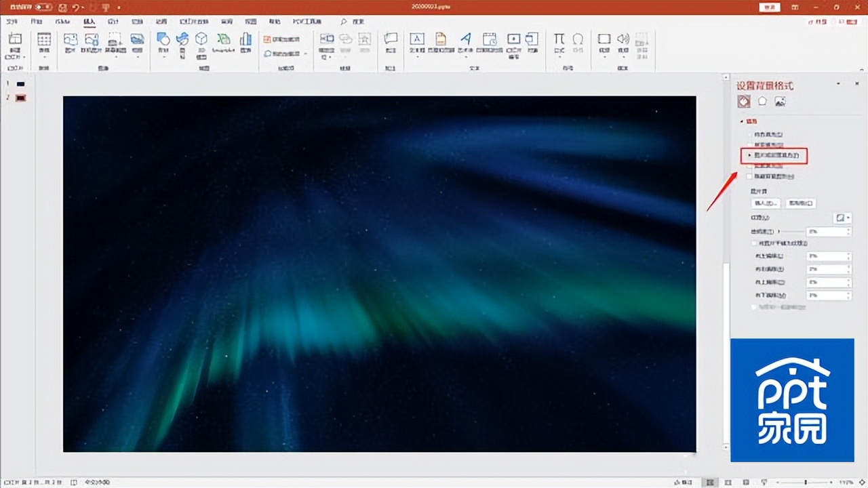The image size is (868, 488).
Task: Click the Video icon
Action: pyautogui.click(x=604, y=39)
